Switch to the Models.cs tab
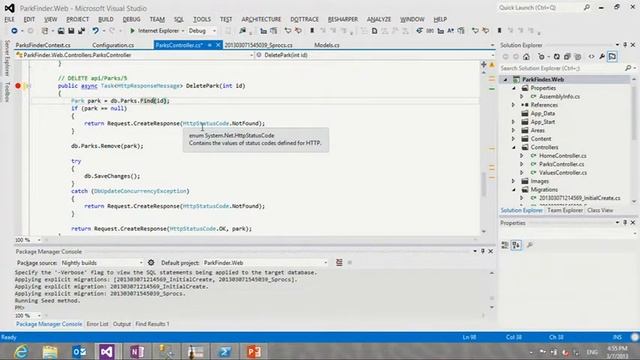 [327, 45]
